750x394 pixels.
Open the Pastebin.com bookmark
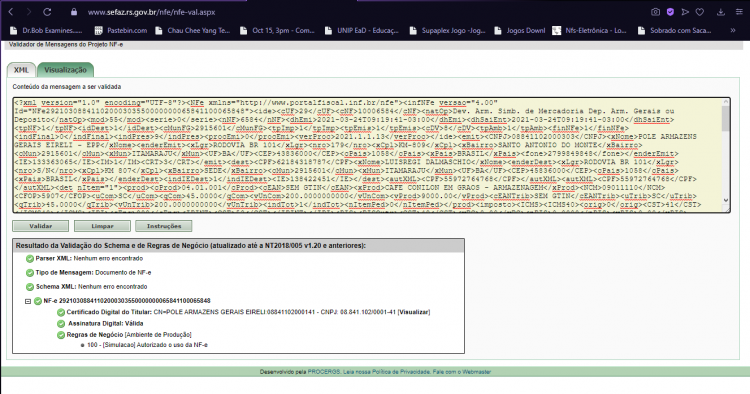[x=121, y=30]
